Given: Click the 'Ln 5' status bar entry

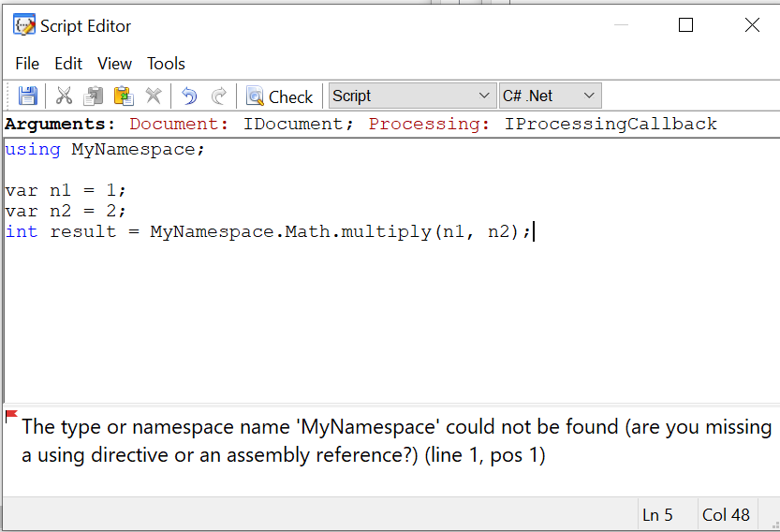Looking at the screenshot, I should pyautogui.click(x=657, y=514).
